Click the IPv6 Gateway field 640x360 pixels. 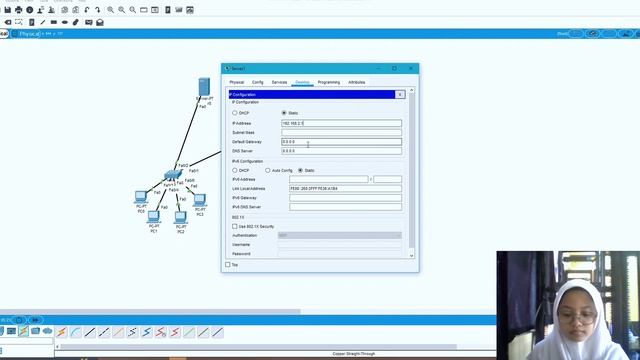[345, 198]
